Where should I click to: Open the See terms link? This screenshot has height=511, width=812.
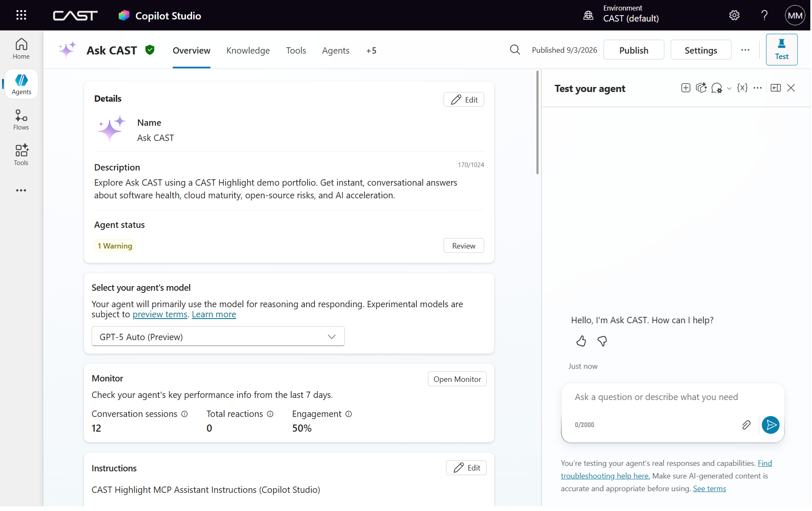[709, 489]
